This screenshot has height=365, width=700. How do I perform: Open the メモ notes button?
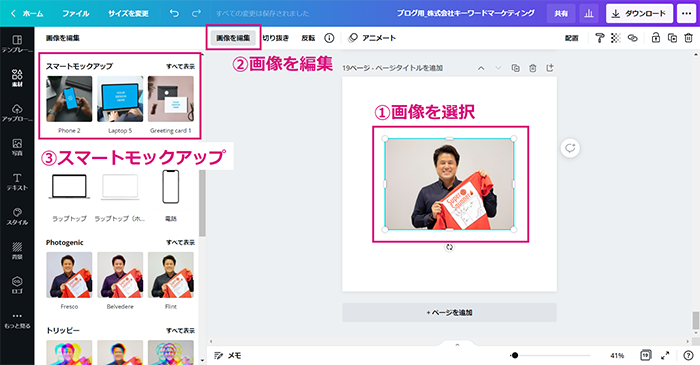(x=228, y=355)
